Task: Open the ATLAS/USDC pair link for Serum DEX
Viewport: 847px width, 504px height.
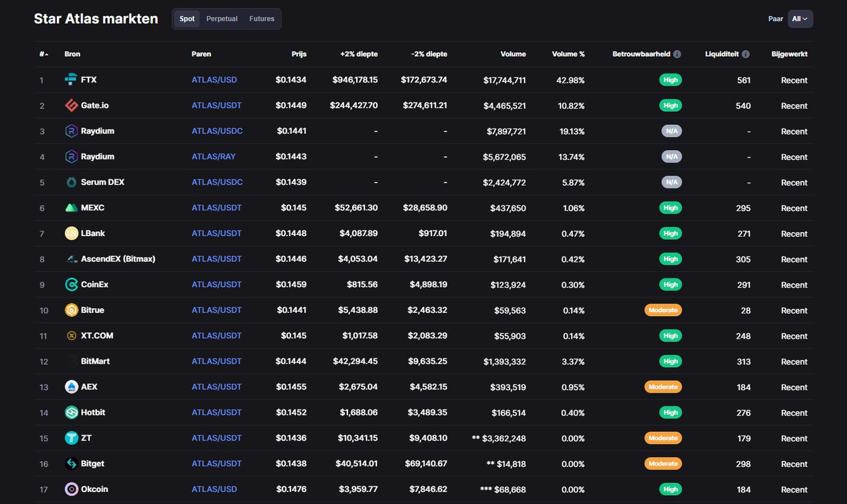Action: pyautogui.click(x=217, y=183)
